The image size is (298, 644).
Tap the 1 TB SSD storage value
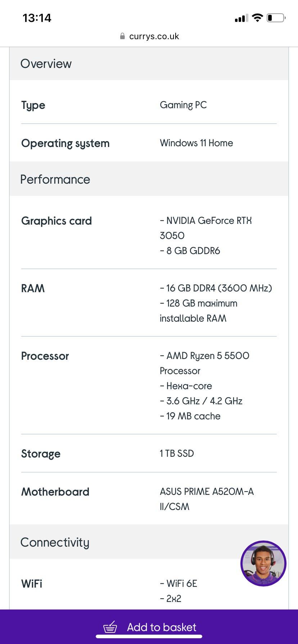(177, 454)
